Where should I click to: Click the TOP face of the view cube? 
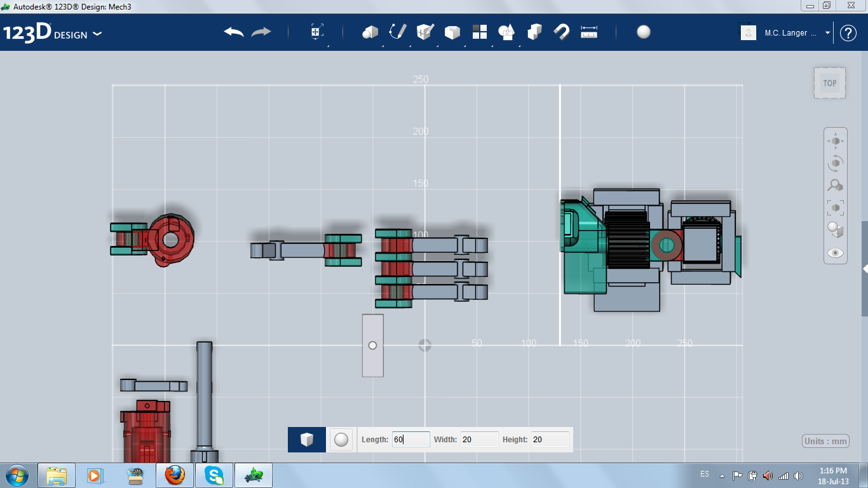coord(830,83)
